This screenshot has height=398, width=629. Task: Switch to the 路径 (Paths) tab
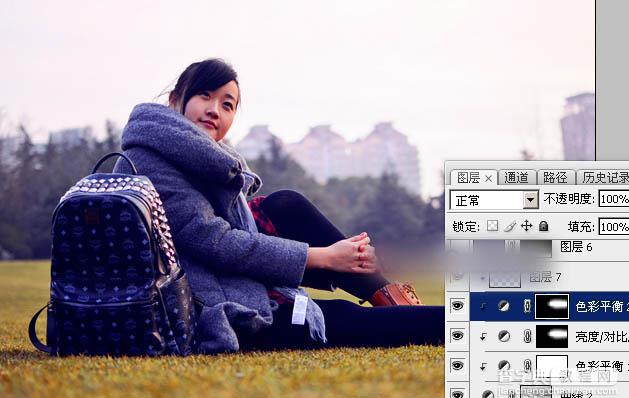pyautogui.click(x=555, y=177)
